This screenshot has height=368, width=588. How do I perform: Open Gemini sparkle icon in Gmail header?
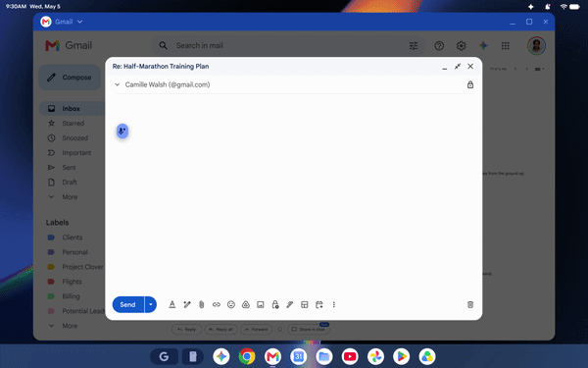pyautogui.click(x=483, y=46)
